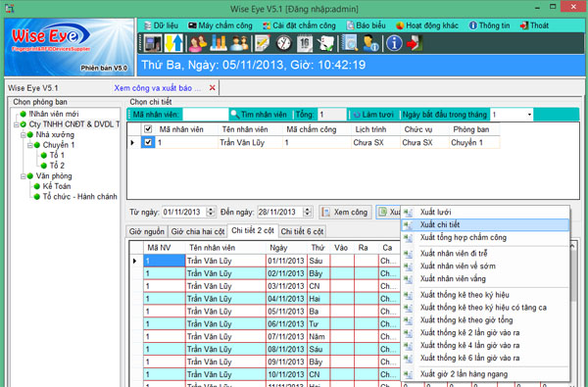The image size is (588, 387).
Task: Select Xuất thống kê theo giờ tổng
Action: tap(485, 319)
